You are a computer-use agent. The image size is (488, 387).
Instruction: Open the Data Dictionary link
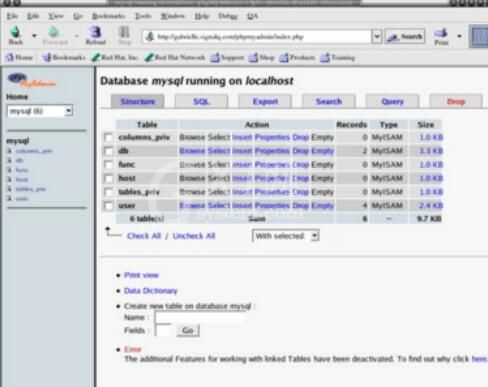coord(151,291)
